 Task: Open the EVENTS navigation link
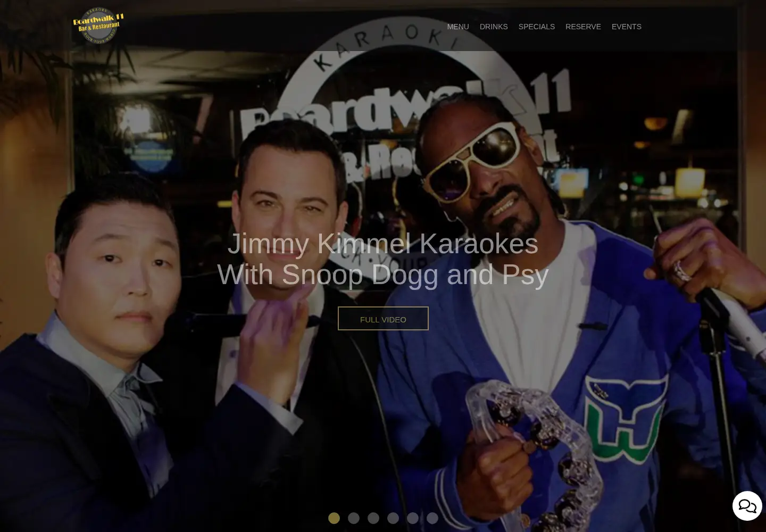point(627,27)
